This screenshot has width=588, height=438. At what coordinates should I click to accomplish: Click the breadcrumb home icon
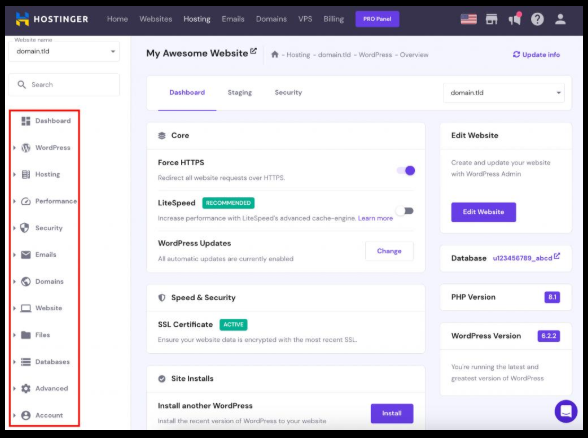[x=275, y=54]
